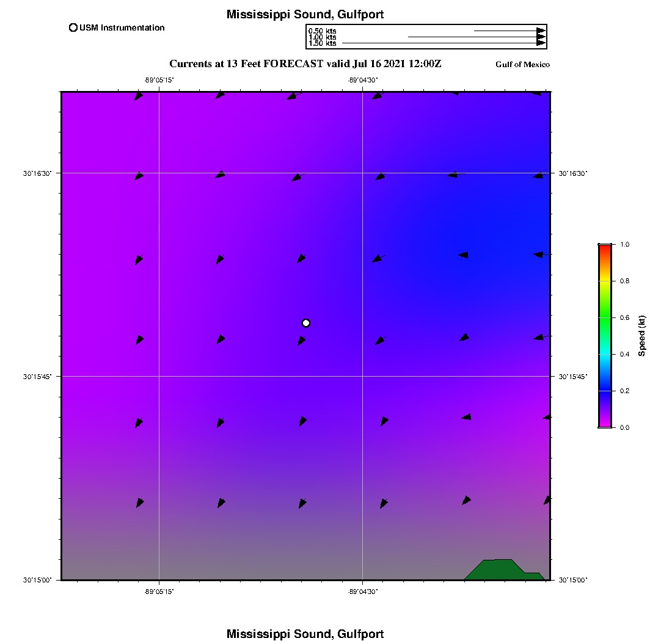Click the 0.6 tick label on the color bar
This screenshot has width=672, height=641.
tap(625, 317)
